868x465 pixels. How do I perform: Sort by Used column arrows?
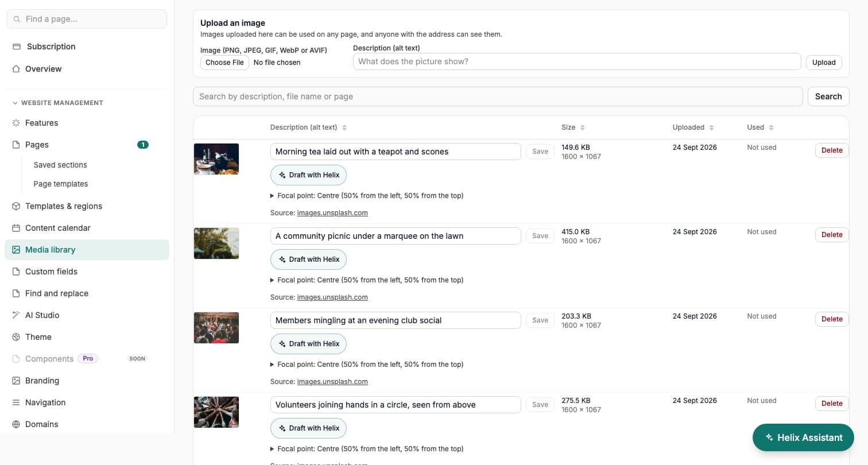click(x=771, y=127)
